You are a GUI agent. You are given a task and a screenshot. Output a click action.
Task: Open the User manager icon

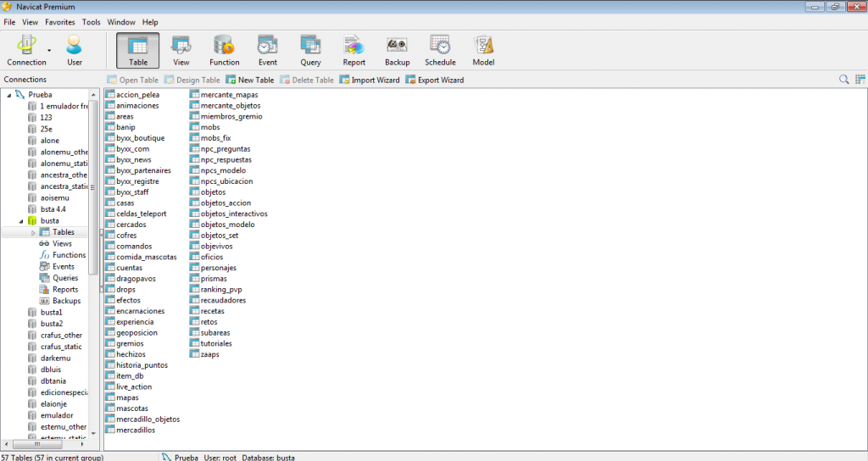(x=75, y=50)
